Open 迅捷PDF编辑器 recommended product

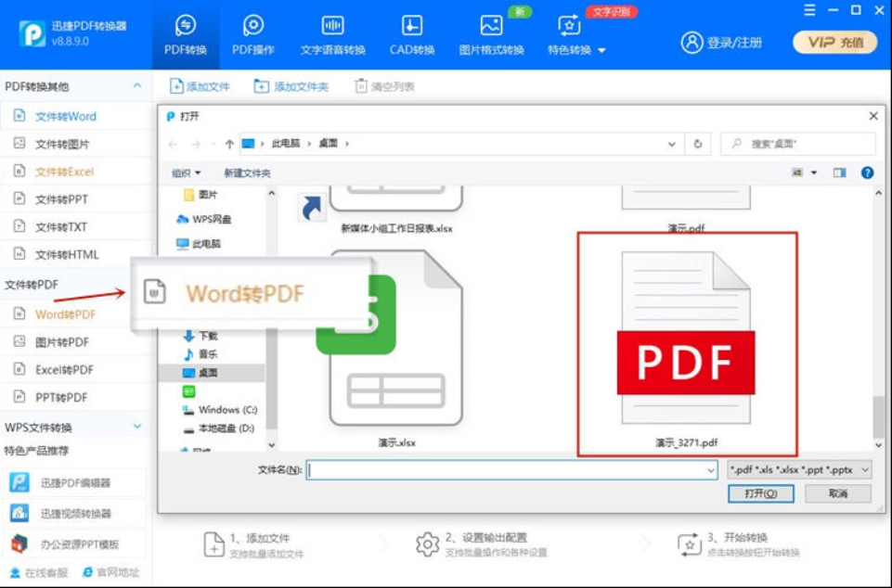[74, 483]
